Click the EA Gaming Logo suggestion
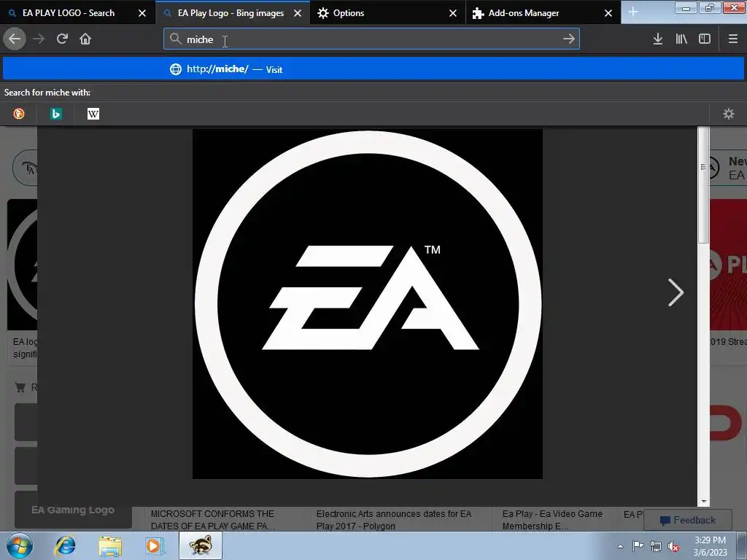Viewport: 747px width, 560px height. coord(73,510)
